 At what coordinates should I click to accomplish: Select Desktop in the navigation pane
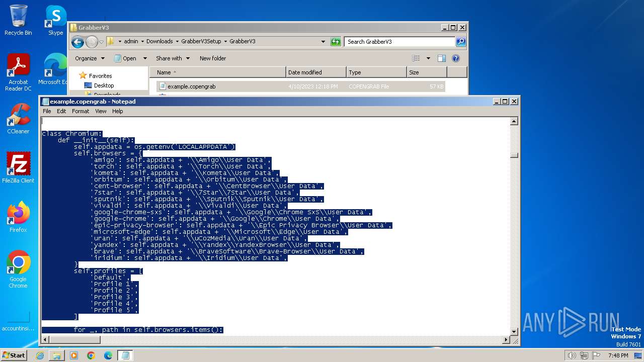pyautogui.click(x=104, y=85)
